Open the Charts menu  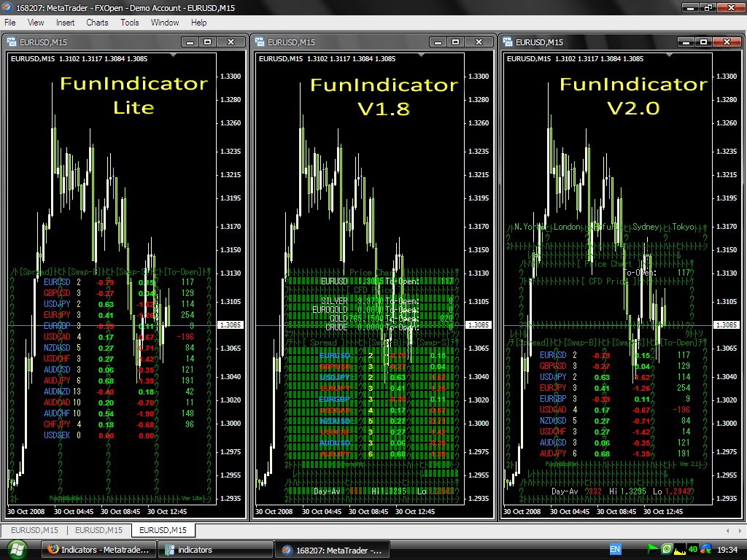click(97, 23)
